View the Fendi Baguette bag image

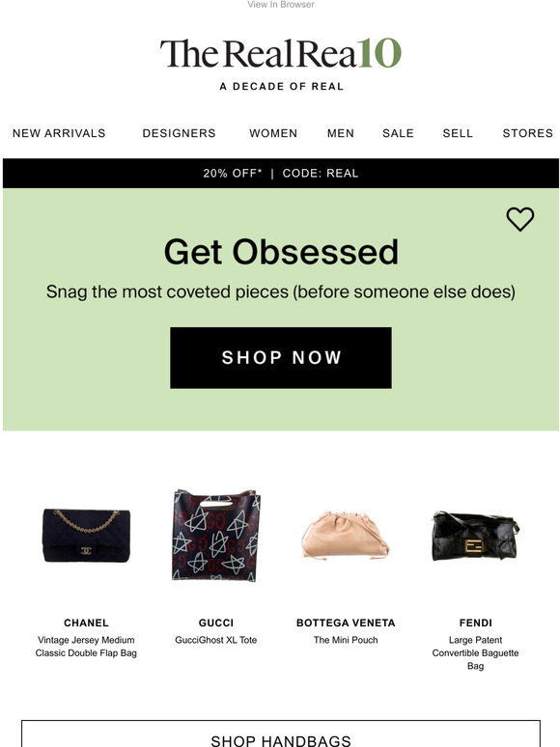[475, 536]
